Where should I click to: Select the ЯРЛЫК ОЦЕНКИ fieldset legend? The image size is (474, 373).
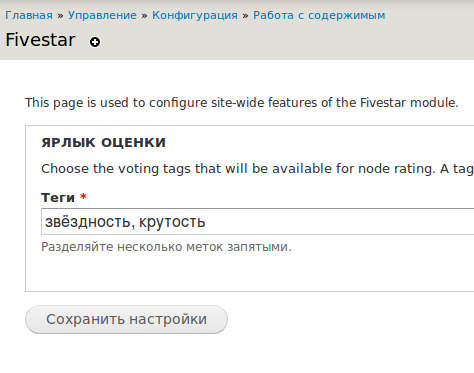pos(103,143)
